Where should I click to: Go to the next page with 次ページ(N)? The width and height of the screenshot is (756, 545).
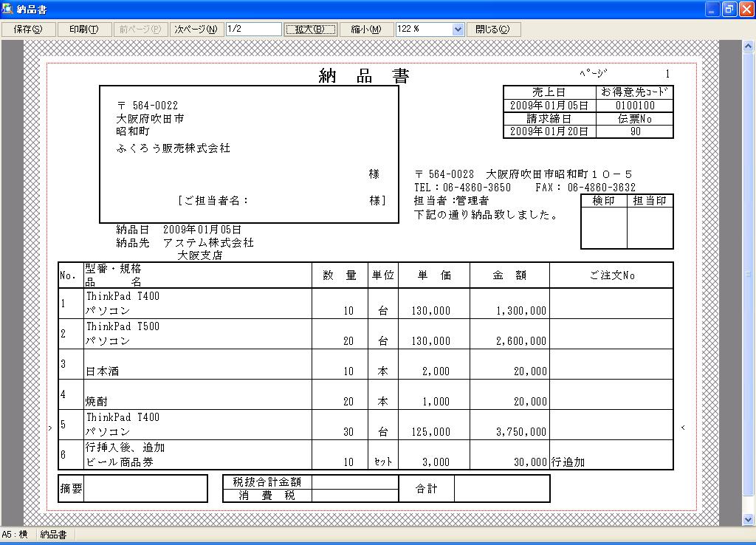196,30
